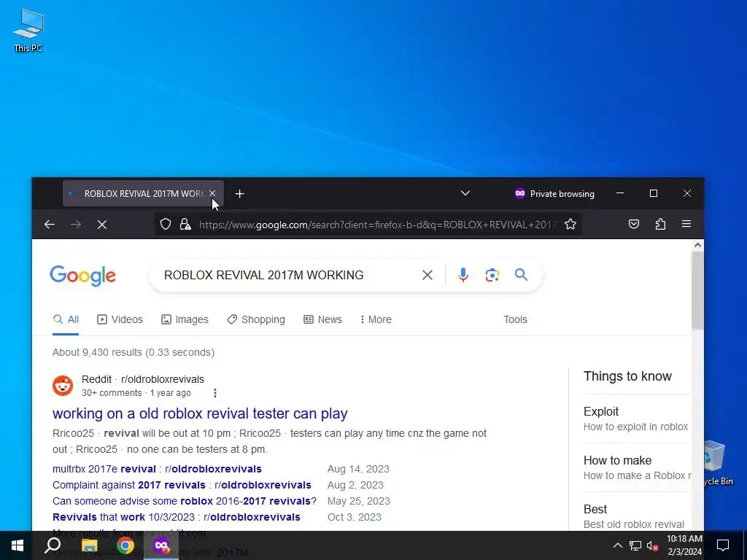
Task: View site security lock info
Action: (185, 225)
